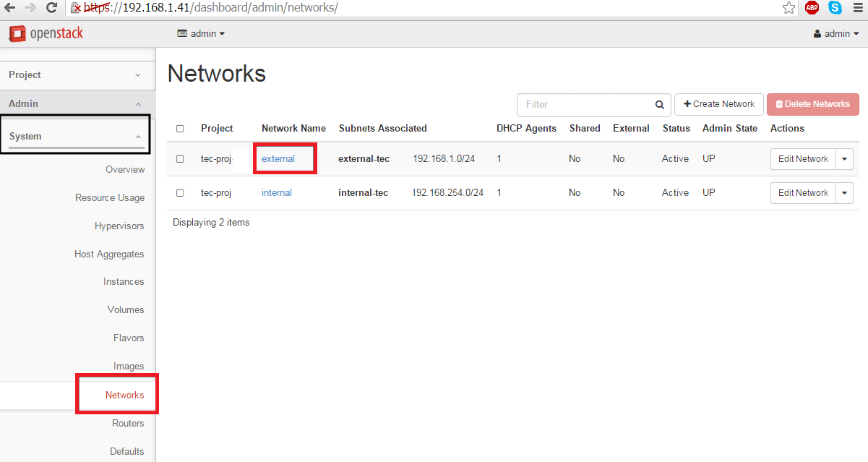Collapse the System sidebar group
Image resolution: width=868 pixels, height=462 pixels.
click(x=76, y=136)
